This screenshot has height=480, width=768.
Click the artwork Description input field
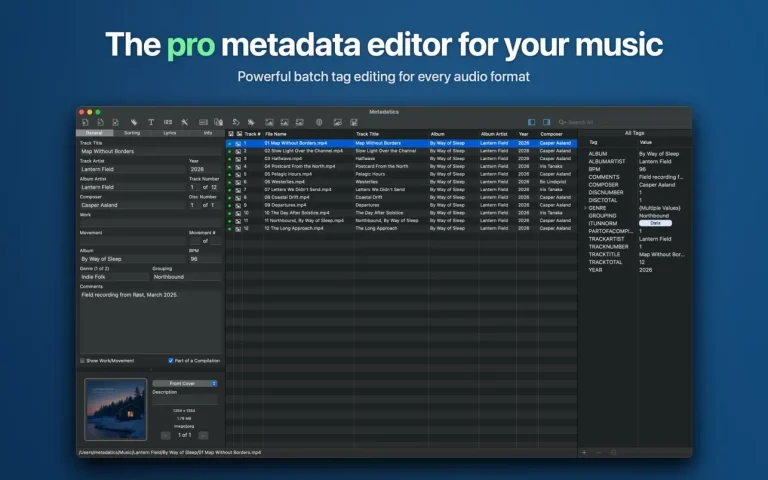pos(185,400)
